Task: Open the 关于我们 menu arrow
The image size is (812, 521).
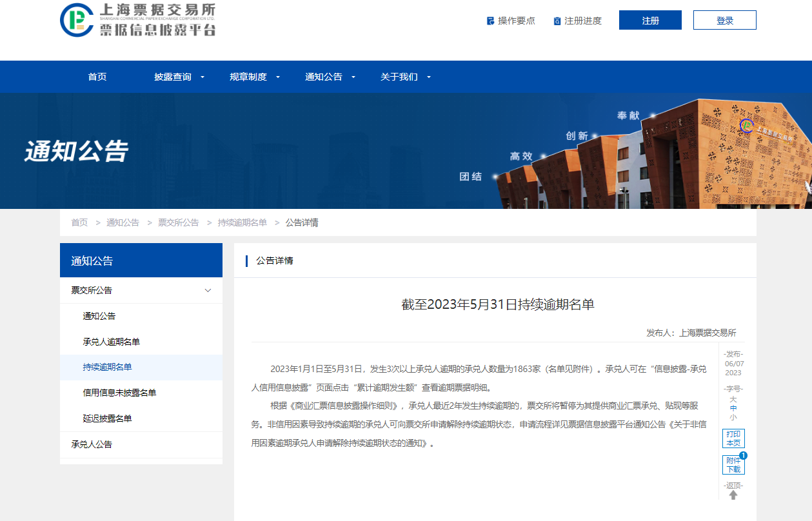Action: tap(429, 77)
